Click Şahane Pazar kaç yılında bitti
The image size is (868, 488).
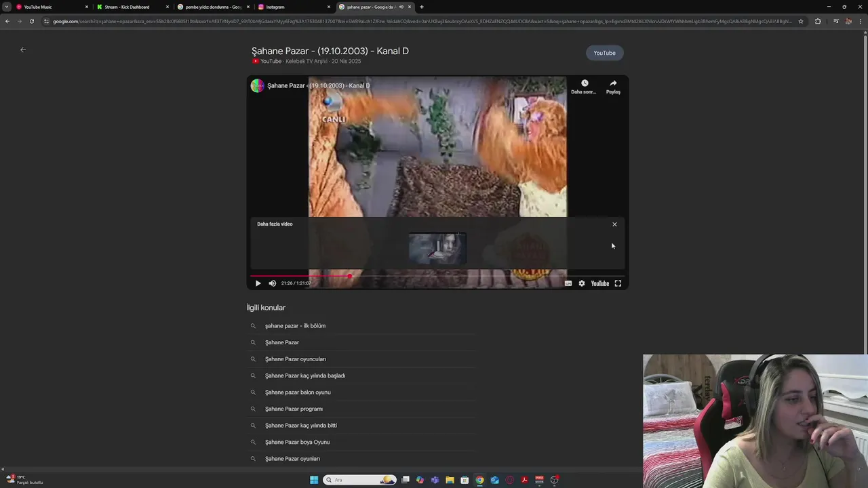301,426
